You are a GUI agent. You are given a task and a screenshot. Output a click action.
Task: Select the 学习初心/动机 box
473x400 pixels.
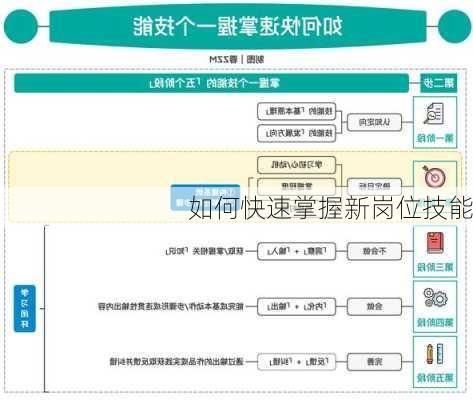[296, 165]
